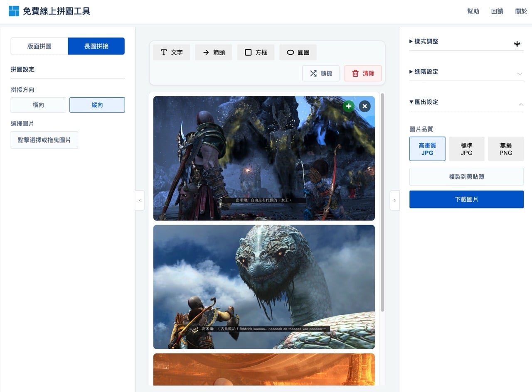Shuffle images with the 隨機 button

[x=321, y=73]
